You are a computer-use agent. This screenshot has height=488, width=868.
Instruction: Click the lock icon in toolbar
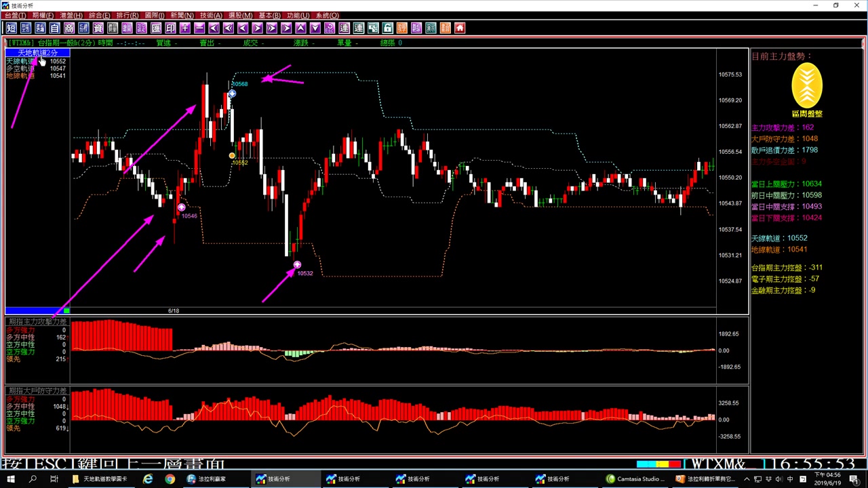coord(387,28)
